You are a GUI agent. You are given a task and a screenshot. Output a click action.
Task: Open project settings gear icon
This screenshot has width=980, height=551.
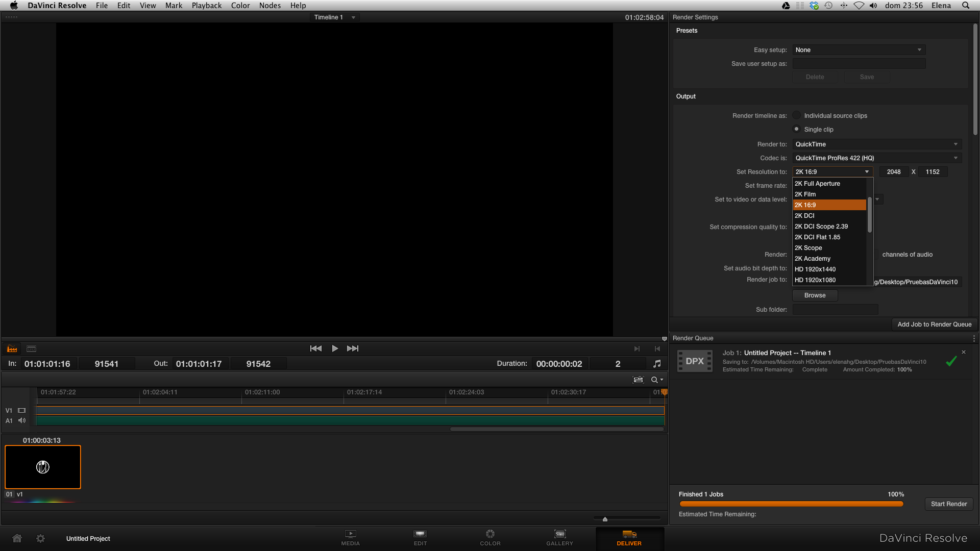40,538
